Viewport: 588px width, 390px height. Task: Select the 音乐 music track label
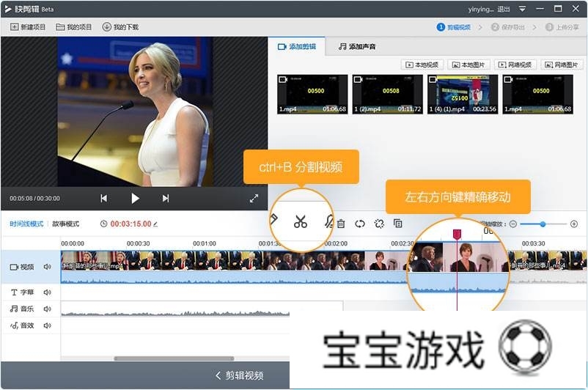coord(22,309)
